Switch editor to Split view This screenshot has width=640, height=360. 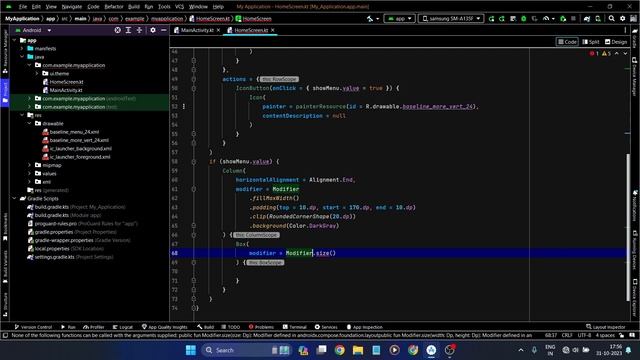click(591, 42)
